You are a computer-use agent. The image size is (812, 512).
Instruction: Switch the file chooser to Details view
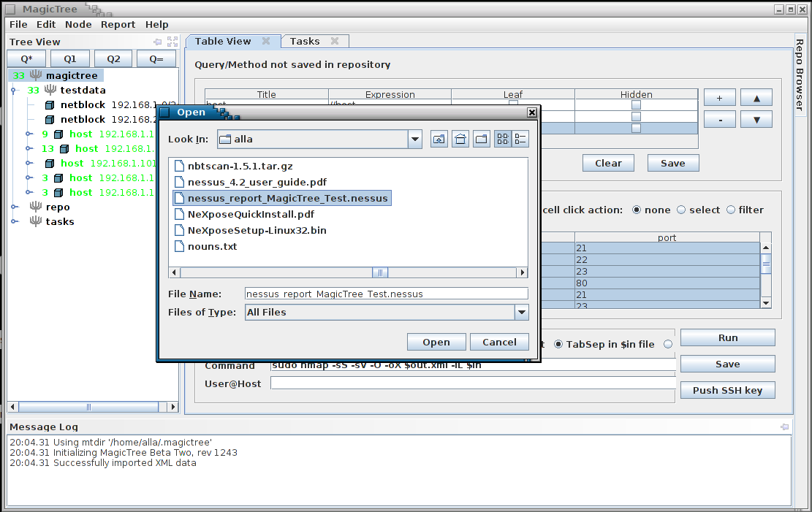click(x=520, y=139)
